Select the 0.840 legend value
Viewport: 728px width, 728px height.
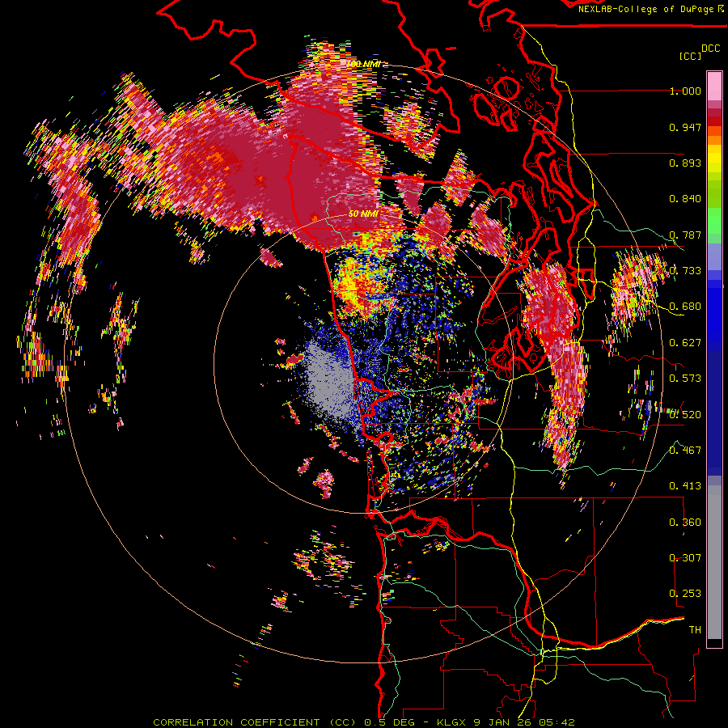point(685,199)
